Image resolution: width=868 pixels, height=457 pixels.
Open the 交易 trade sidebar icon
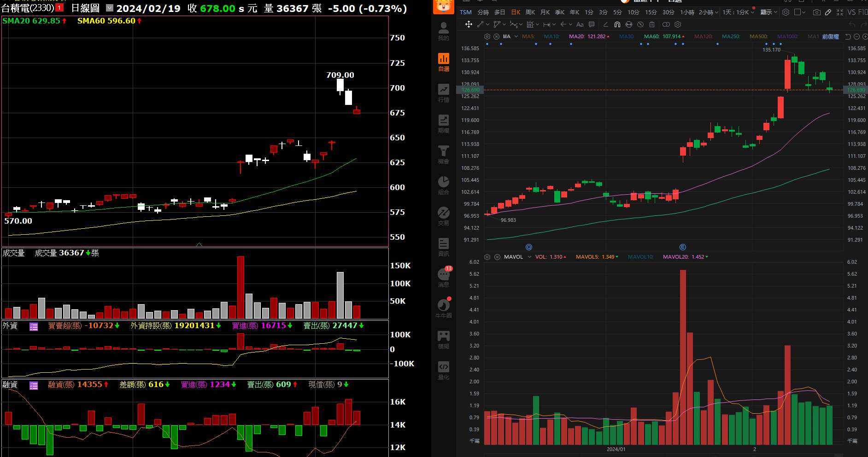(443, 216)
